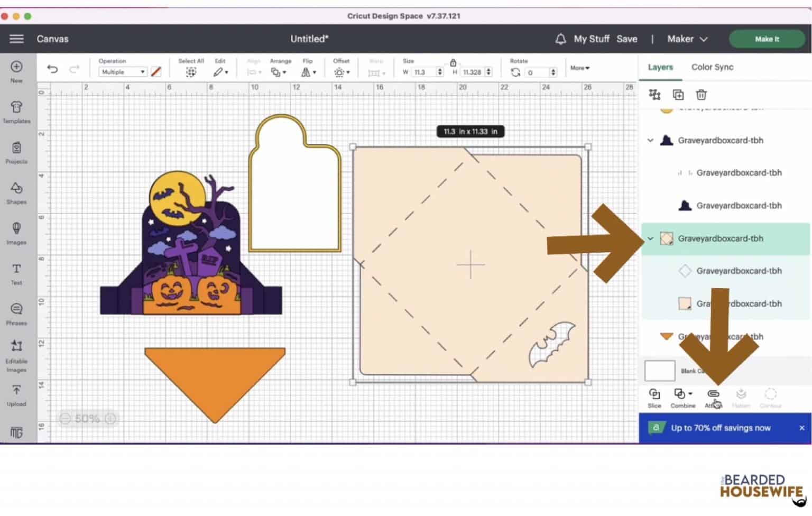Open the Operation dropdown
Image resolution: width=812 pixels, height=516 pixels.
pyautogui.click(x=122, y=71)
